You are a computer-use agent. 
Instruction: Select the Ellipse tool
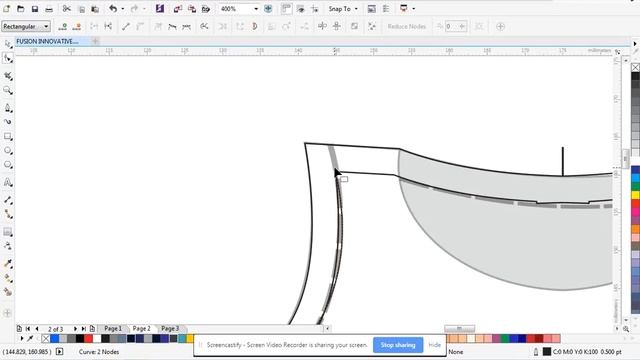(8, 151)
